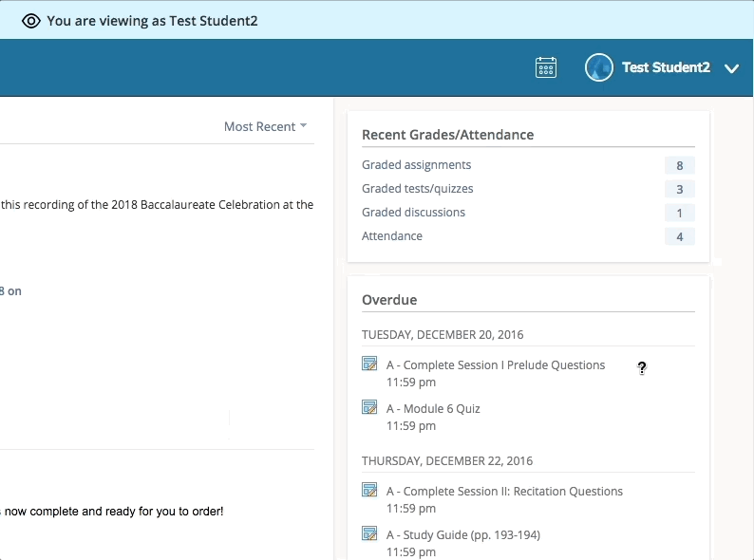Click the Test Student2 profile avatar

tap(598, 67)
